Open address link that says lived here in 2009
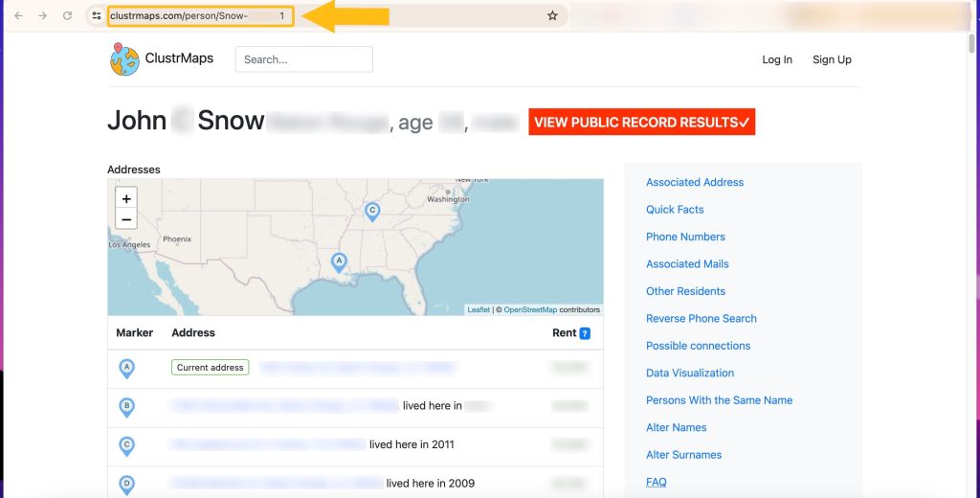980x498 pixels. tap(276, 483)
